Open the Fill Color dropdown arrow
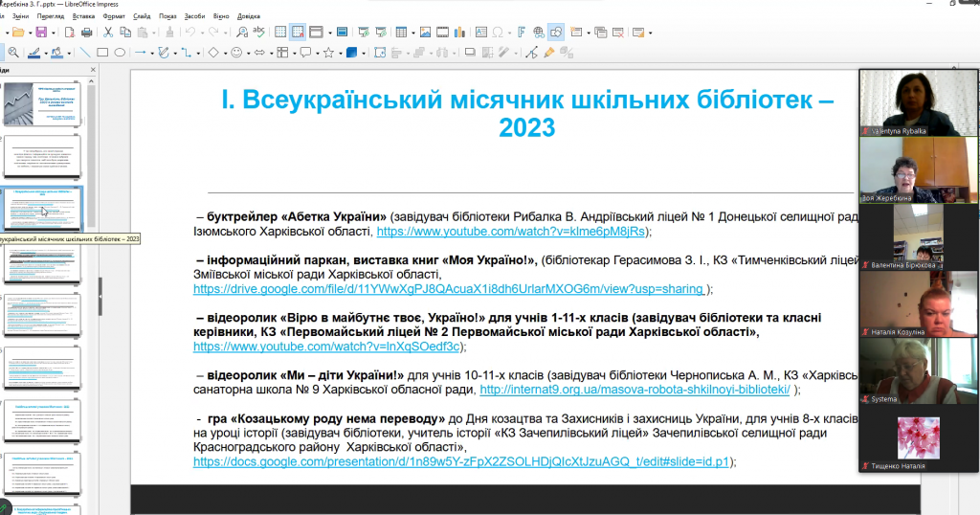 (x=69, y=53)
